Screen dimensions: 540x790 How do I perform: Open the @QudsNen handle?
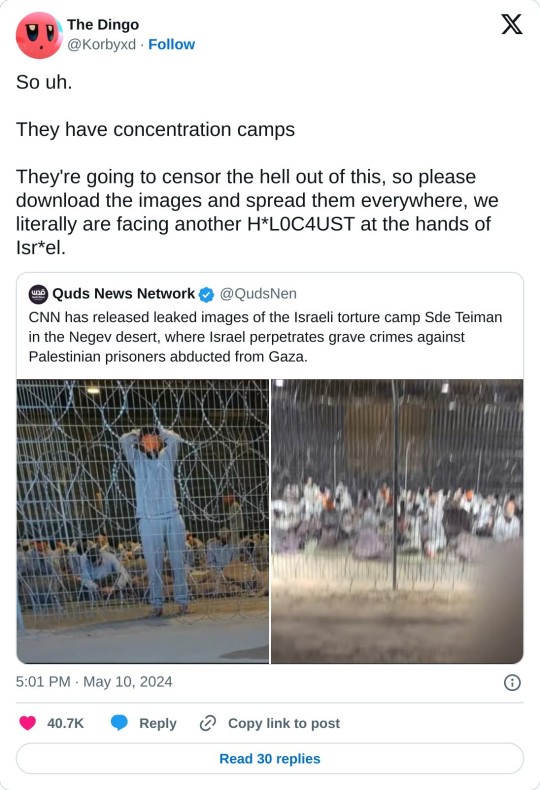258,294
